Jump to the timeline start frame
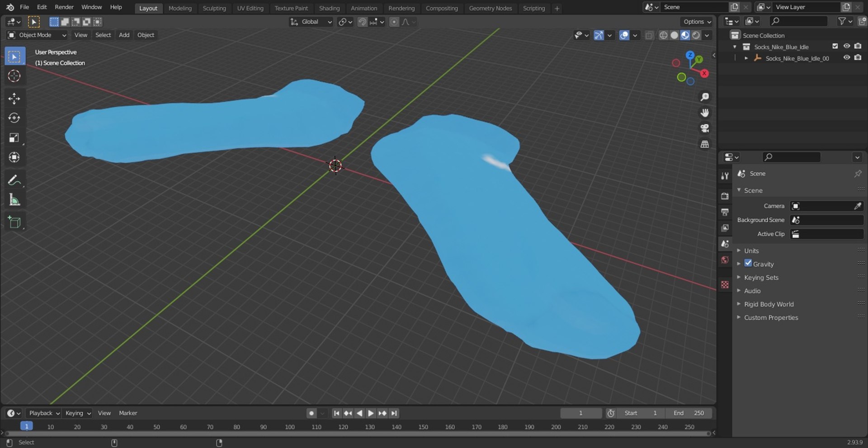 pyautogui.click(x=336, y=413)
